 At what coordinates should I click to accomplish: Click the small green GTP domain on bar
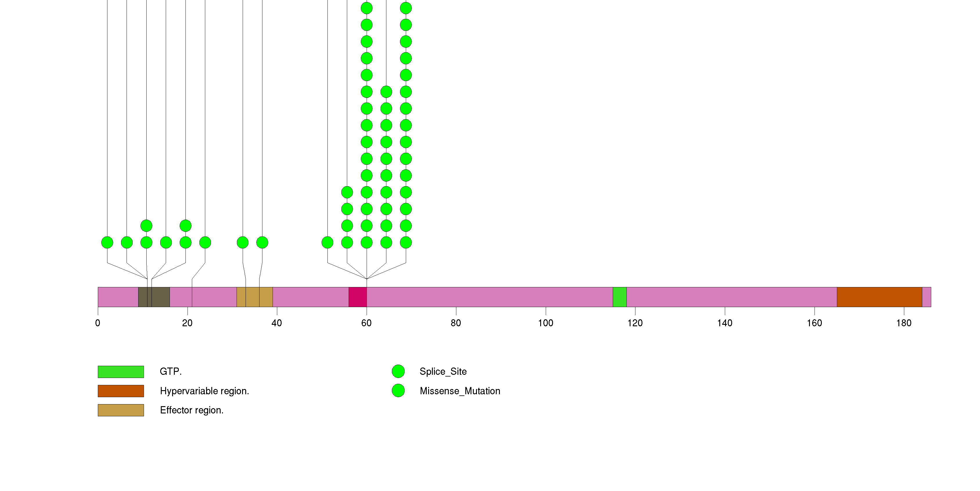(619, 297)
